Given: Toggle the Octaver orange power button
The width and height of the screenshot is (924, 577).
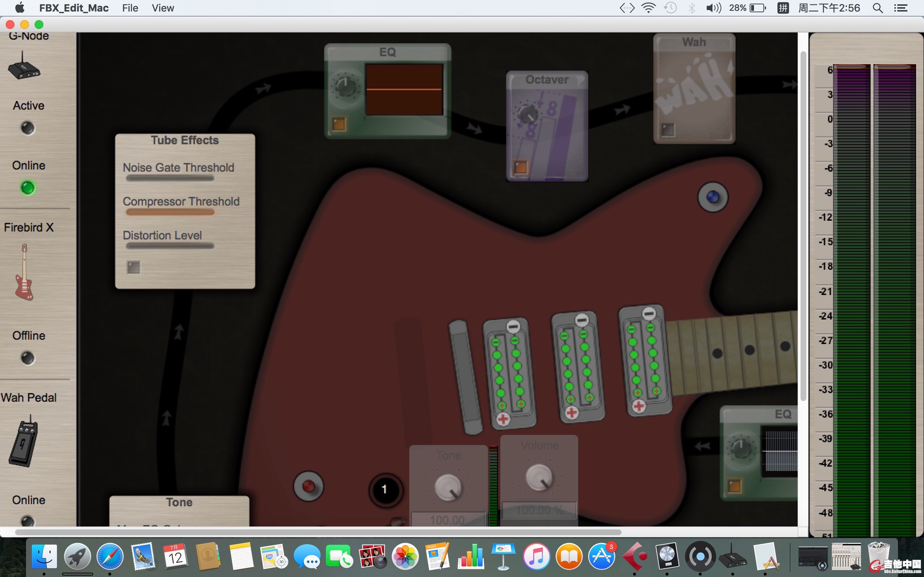Looking at the screenshot, I should (x=520, y=167).
